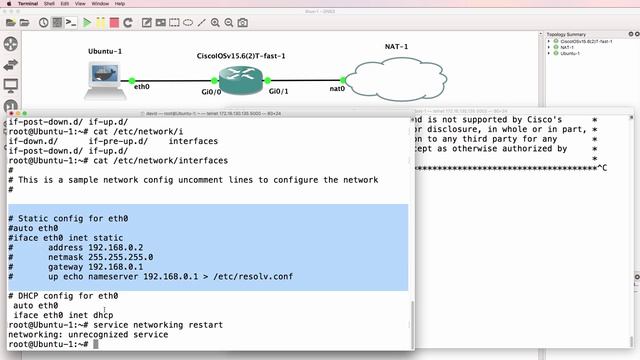Open the View menu
Image resolution: width=640 pixels, height=360 pixels.
(x=80, y=4)
